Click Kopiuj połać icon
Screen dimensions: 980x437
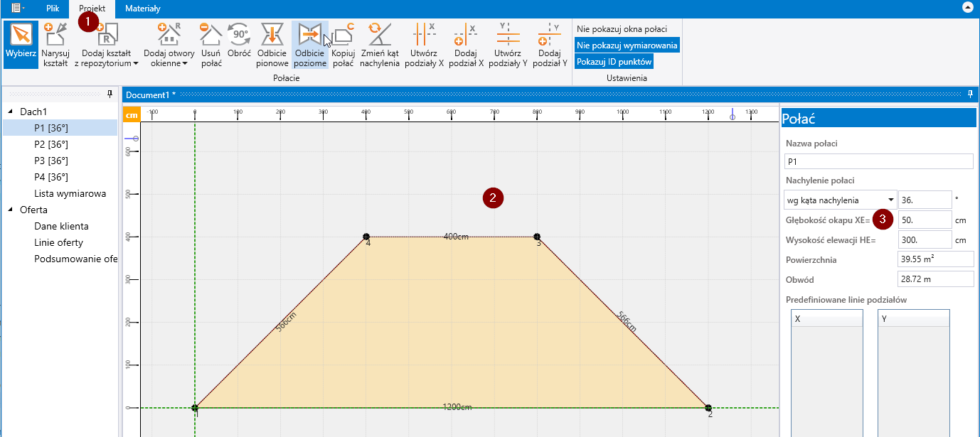[x=343, y=44]
